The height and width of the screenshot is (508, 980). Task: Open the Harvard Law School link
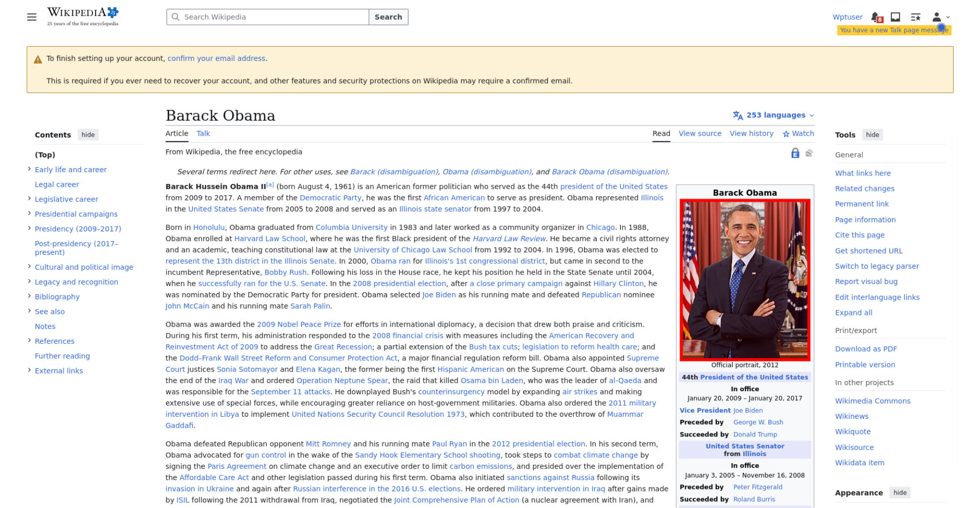[269, 239]
